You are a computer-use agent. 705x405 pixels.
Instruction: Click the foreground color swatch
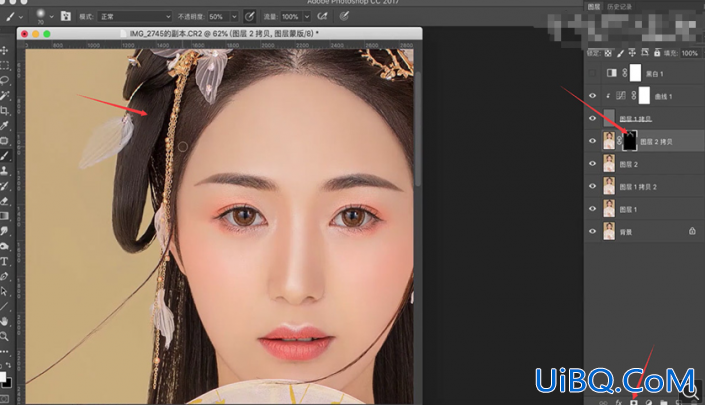tap(3, 376)
